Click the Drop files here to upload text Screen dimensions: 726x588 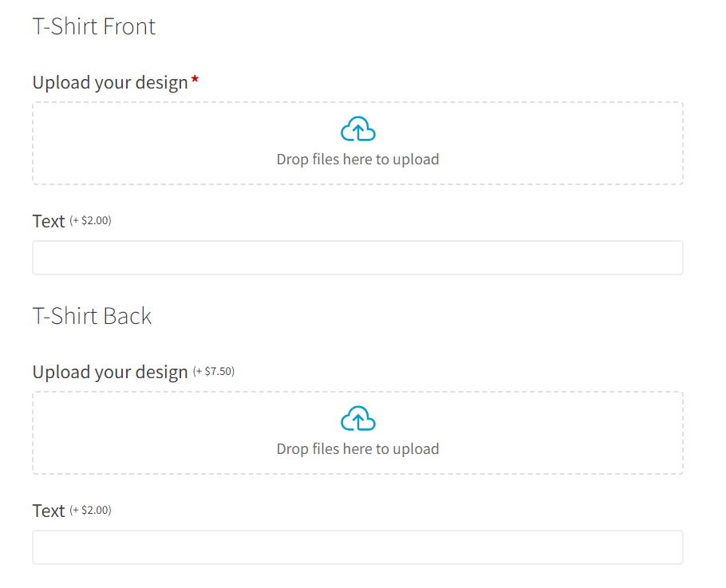pos(357,159)
